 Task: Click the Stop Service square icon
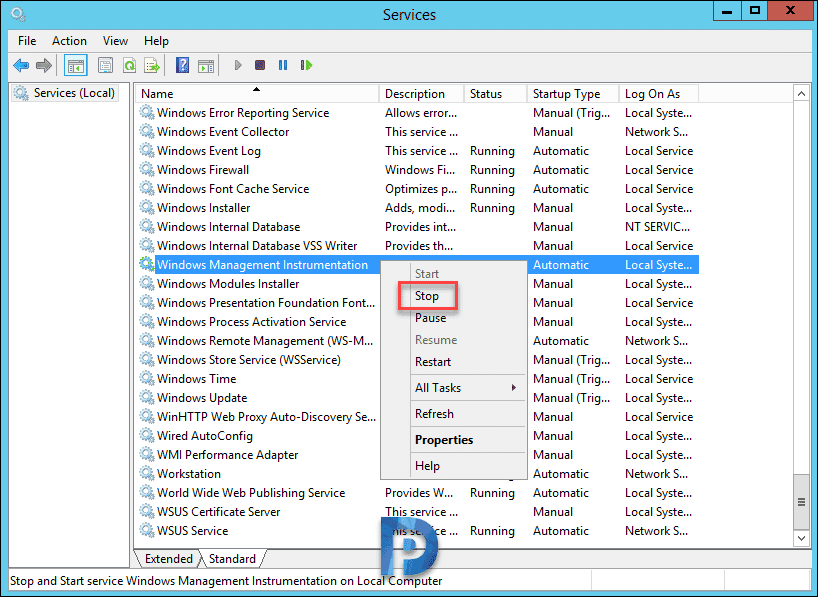click(260, 65)
